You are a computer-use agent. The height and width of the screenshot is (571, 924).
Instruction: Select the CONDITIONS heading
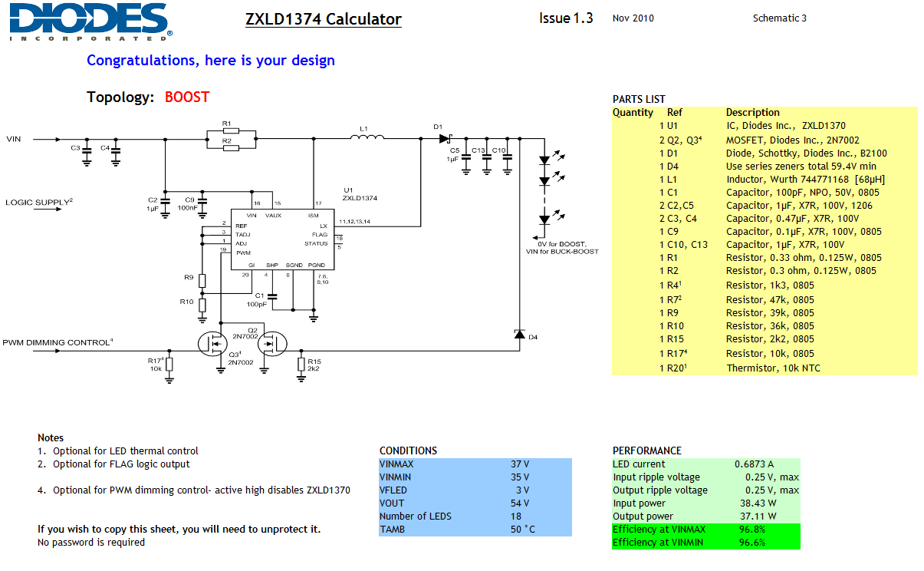(408, 451)
